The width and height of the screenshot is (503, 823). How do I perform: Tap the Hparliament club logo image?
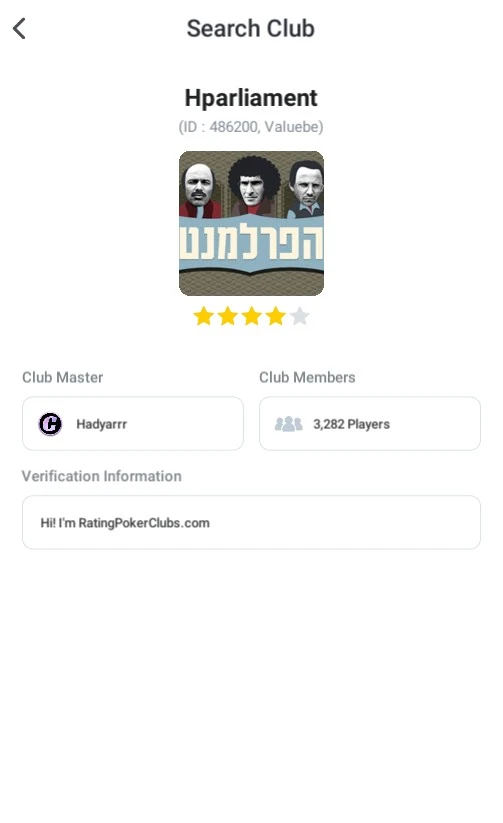pyautogui.click(x=251, y=224)
